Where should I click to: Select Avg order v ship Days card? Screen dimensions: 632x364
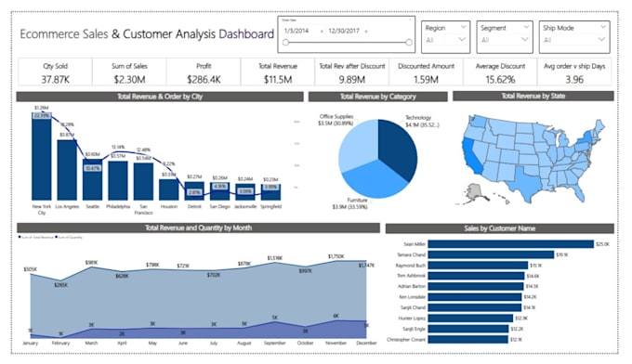574,72
